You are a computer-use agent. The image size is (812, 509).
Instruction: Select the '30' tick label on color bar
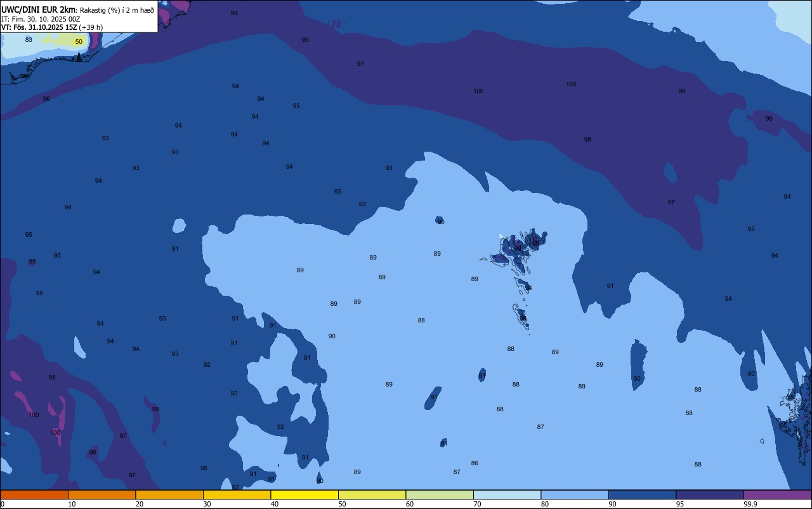207,504
